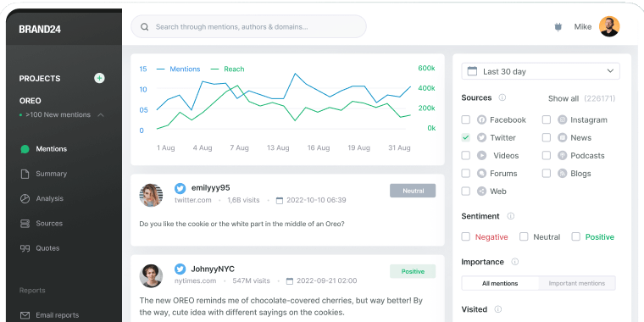Tick the Forums source checkbox
This screenshot has width=644, height=322.
[x=466, y=174]
